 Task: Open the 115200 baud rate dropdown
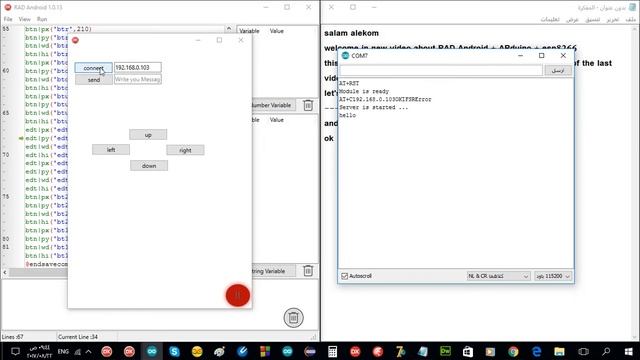tap(553, 276)
